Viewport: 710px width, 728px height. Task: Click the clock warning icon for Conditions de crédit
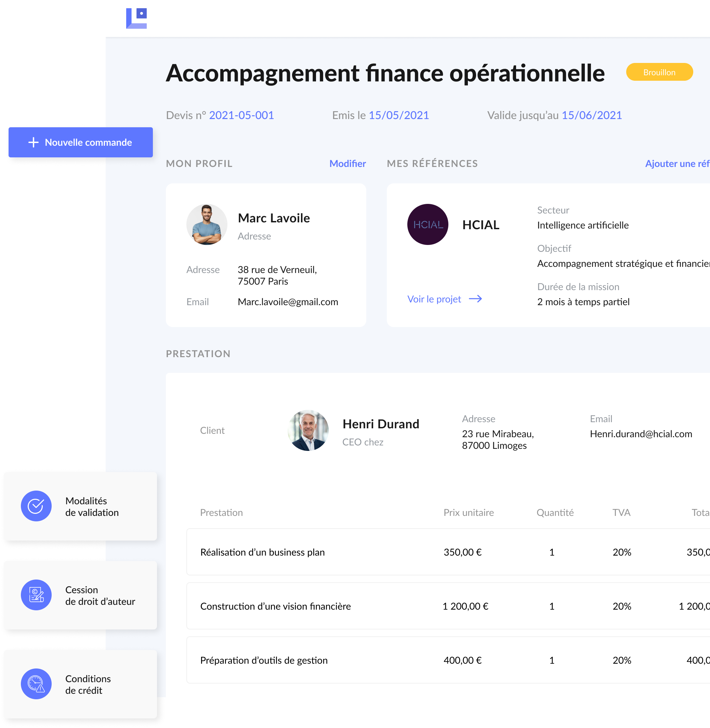tap(36, 684)
